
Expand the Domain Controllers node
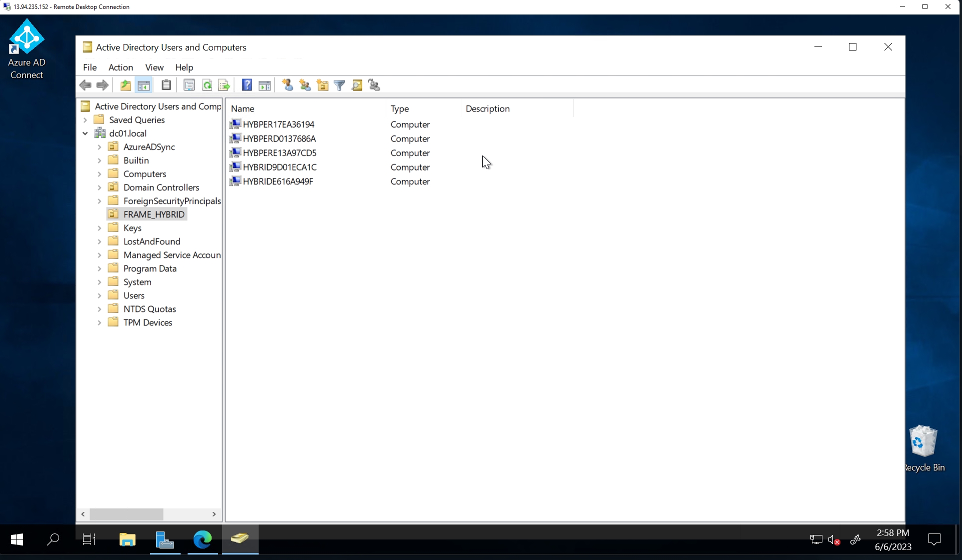point(99,187)
